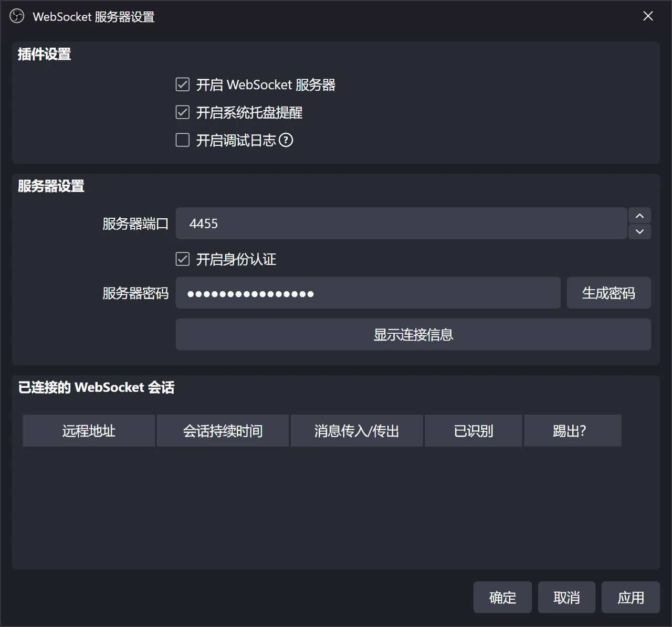Viewport: 672px width, 627px height.
Task: Click the 已连接的 WebSocket 会话 heading
Action: coord(96,387)
